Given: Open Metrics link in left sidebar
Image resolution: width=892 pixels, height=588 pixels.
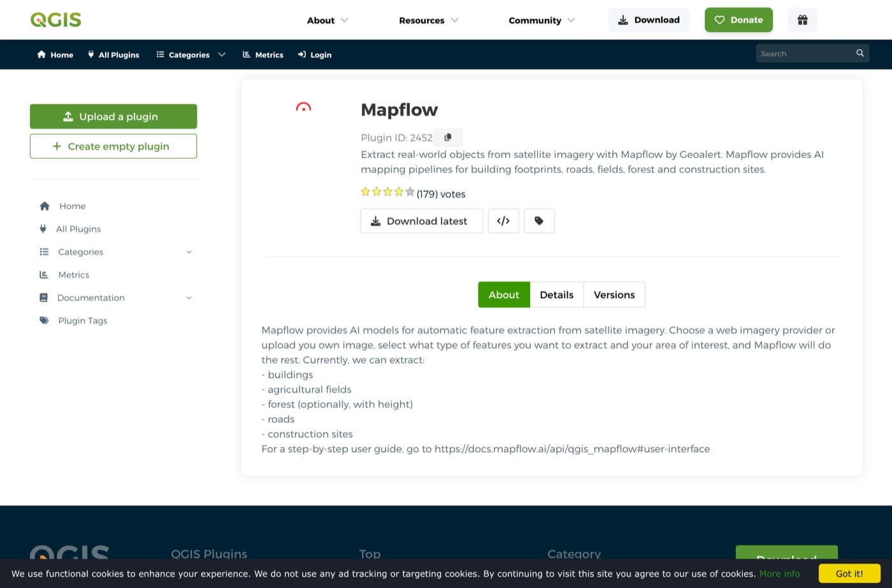Looking at the screenshot, I should tap(74, 275).
